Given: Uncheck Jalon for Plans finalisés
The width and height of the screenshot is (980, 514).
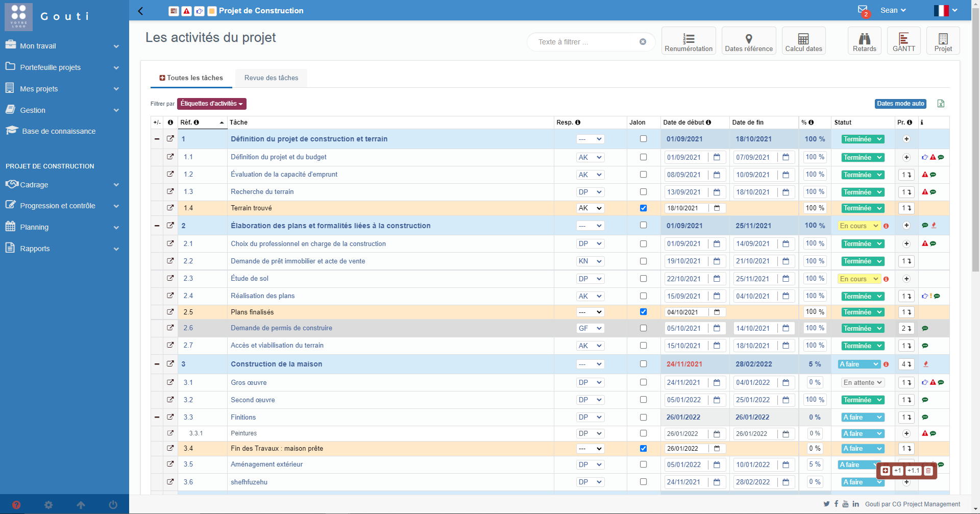Looking at the screenshot, I should [643, 312].
